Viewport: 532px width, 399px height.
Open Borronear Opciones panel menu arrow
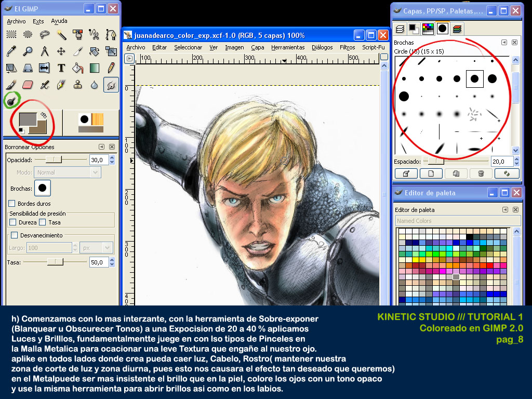[x=101, y=147]
